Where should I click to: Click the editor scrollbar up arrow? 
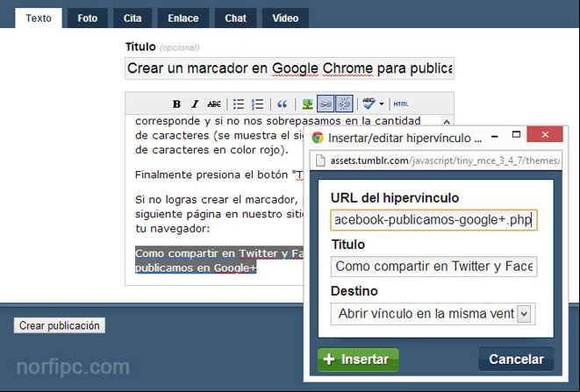pyautogui.click(x=447, y=122)
